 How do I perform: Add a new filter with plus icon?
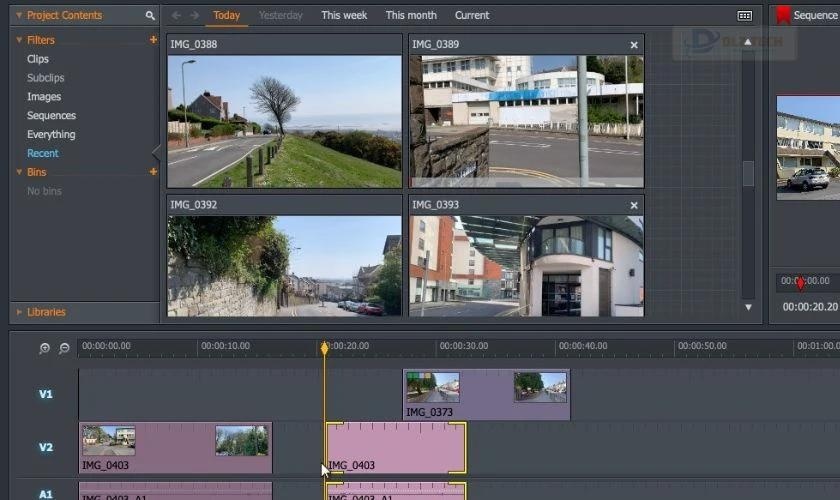point(153,40)
